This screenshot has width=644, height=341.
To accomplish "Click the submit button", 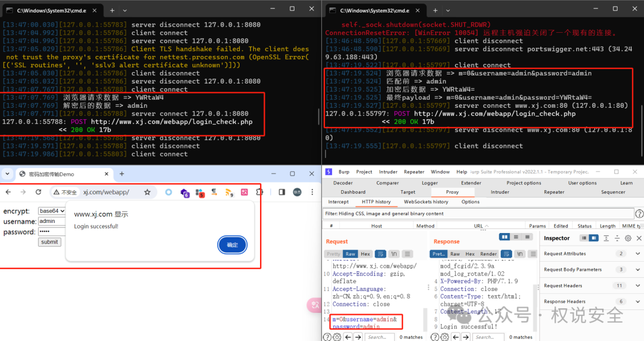I will [x=49, y=242].
